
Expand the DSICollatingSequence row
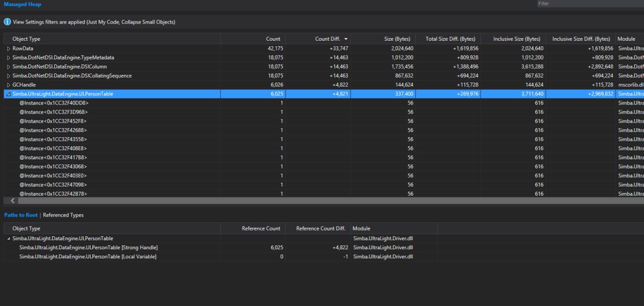[x=8, y=76]
